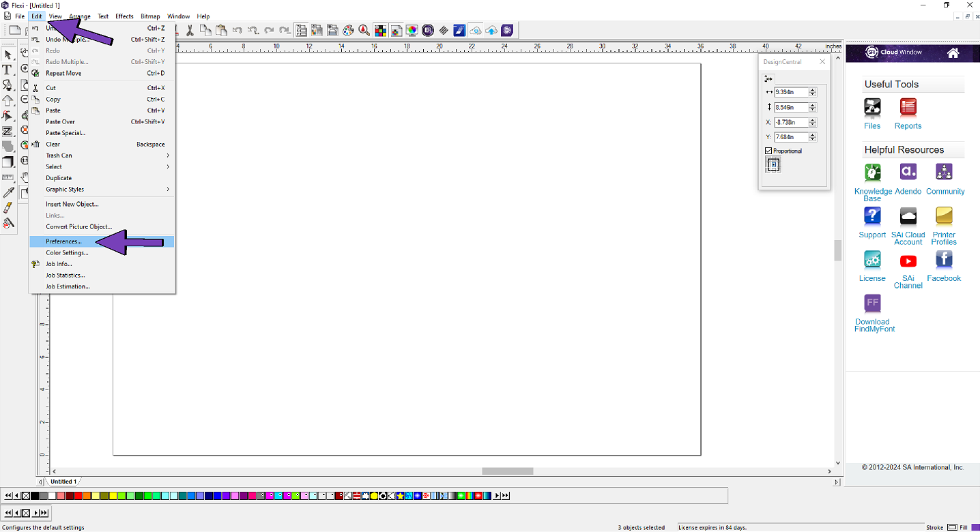This screenshot has width=980, height=532.
Task: Toggle the Proportional checkbox
Action: [x=768, y=151]
